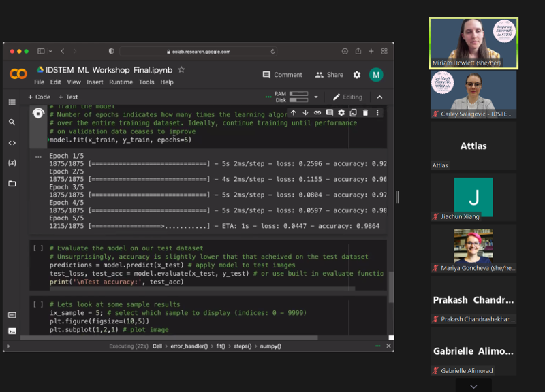Open cell editor settings gear
This screenshot has height=392, width=545.
[341, 112]
